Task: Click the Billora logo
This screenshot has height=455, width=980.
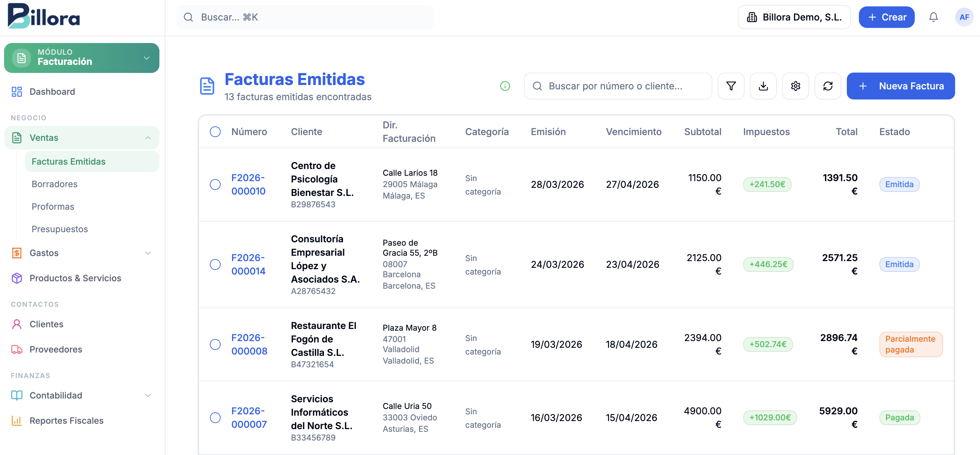Action: (x=44, y=16)
